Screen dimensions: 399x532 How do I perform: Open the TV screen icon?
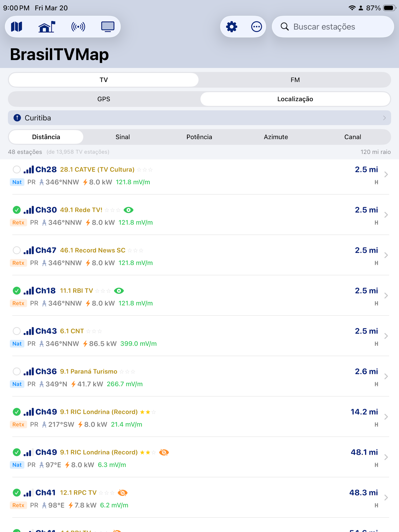click(x=108, y=27)
